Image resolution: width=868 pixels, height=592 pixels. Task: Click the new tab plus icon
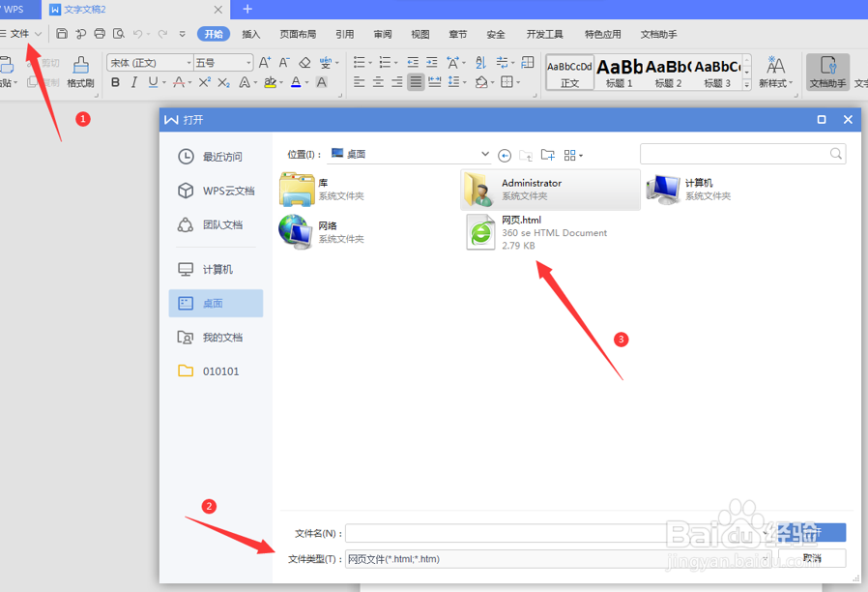[247, 9]
